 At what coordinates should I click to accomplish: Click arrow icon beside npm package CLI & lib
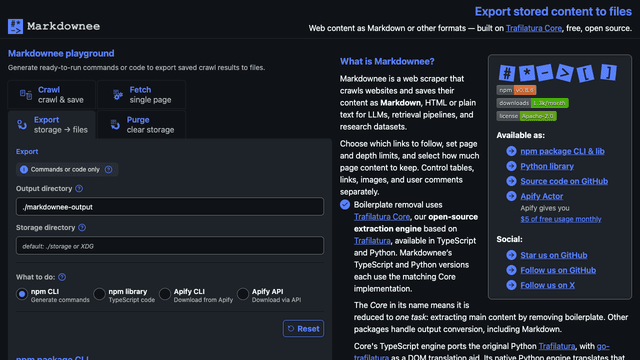[x=511, y=151]
